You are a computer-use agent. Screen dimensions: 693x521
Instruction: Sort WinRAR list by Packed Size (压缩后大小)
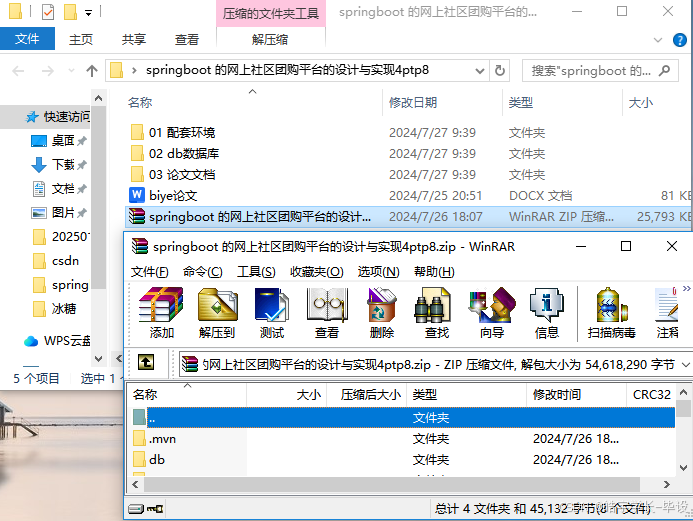click(x=370, y=395)
